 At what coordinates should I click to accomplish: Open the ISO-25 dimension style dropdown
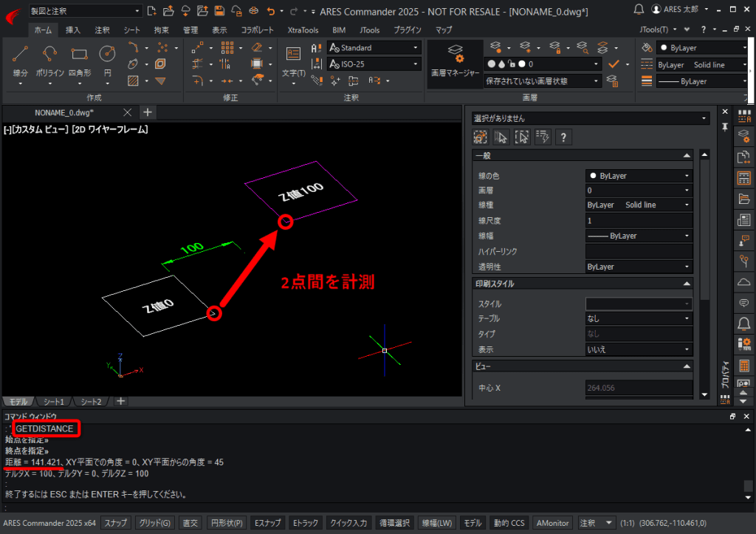point(374,64)
